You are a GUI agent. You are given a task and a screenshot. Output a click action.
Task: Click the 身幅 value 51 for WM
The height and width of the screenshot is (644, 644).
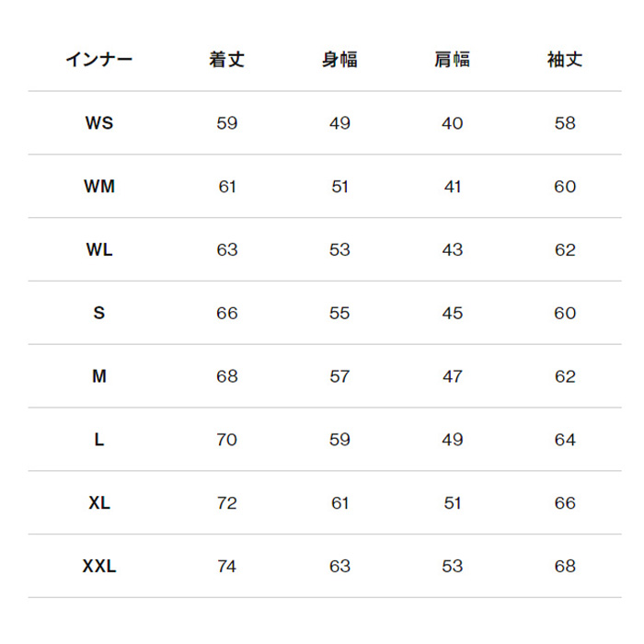pos(339,186)
